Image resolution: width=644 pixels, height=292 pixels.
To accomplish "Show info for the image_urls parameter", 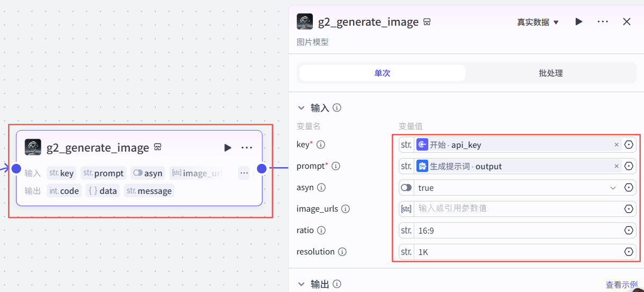I will click(346, 209).
